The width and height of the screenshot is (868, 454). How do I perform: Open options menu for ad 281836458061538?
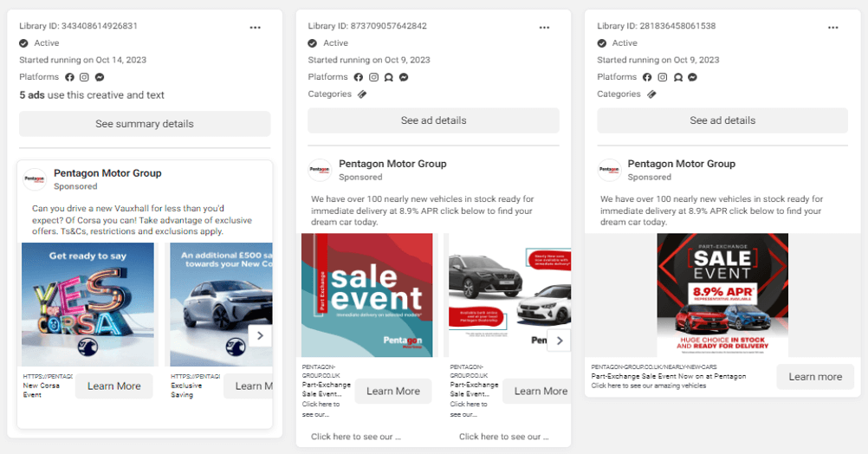point(833,27)
